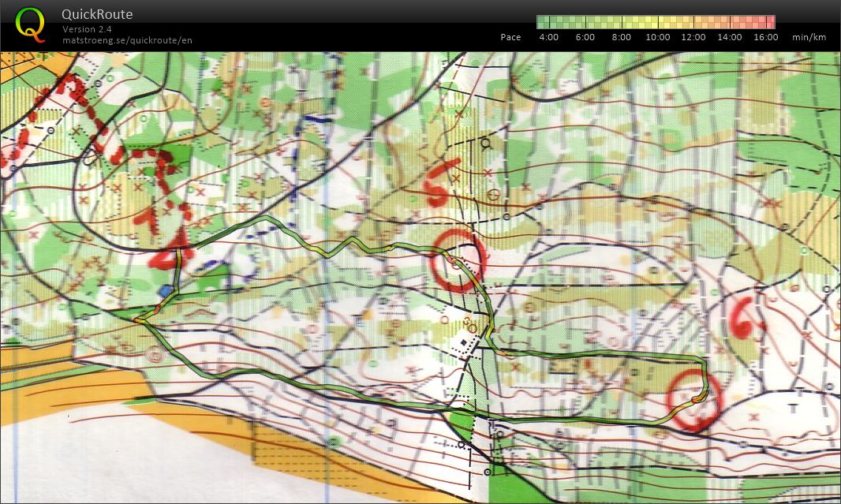
Task: Click the 10:00 pace scale value
Action: click(657, 37)
